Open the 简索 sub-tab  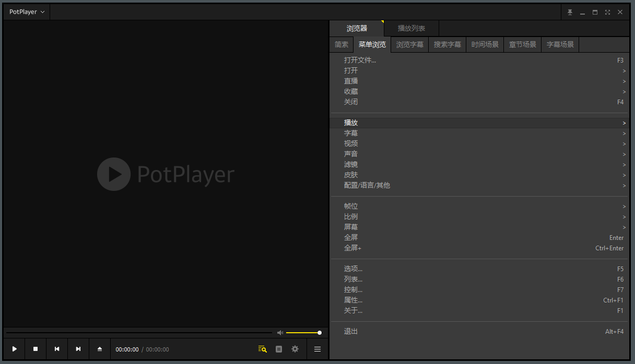[x=342, y=44]
